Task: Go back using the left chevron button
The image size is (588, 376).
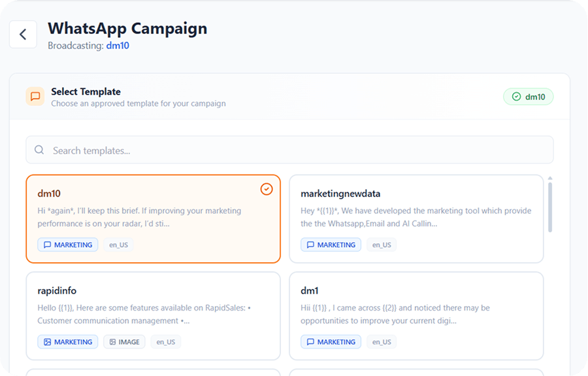Action: [23, 35]
